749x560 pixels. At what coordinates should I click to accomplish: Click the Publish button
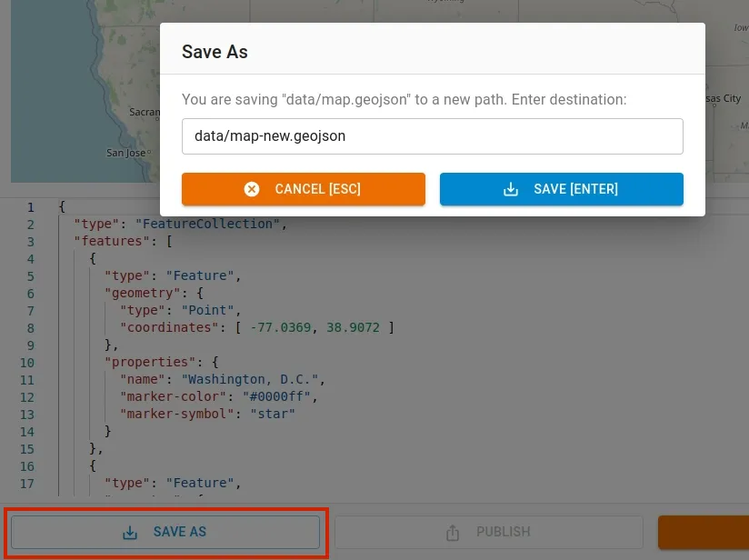(488, 532)
